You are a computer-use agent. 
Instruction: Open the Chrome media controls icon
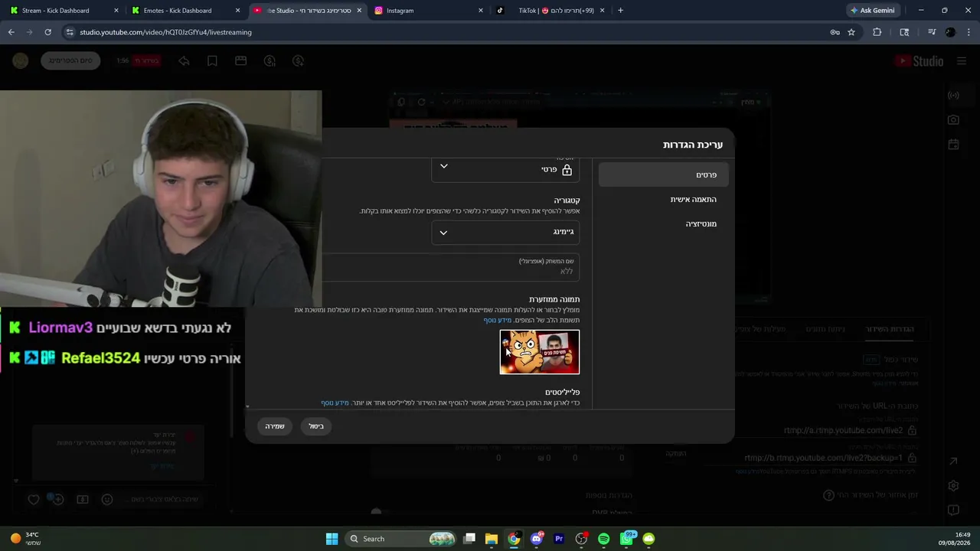click(x=932, y=32)
